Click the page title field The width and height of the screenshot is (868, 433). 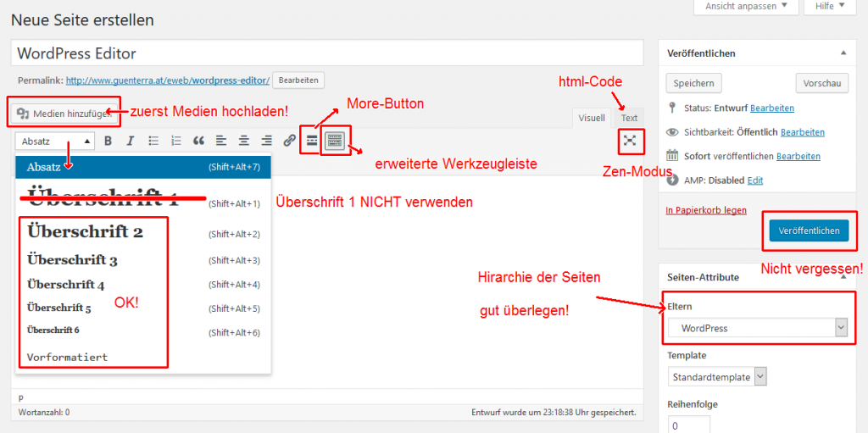(x=327, y=53)
